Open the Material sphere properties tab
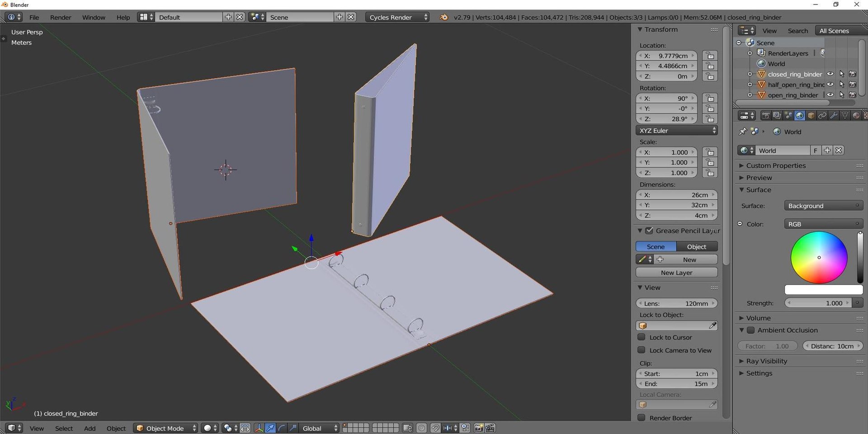The image size is (868, 434). pyautogui.click(x=856, y=116)
